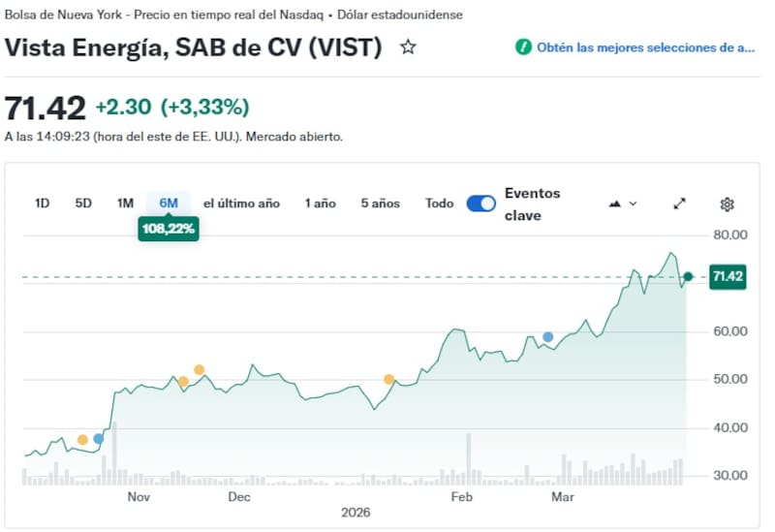Click the 71.42 current price label

pos(728,277)
